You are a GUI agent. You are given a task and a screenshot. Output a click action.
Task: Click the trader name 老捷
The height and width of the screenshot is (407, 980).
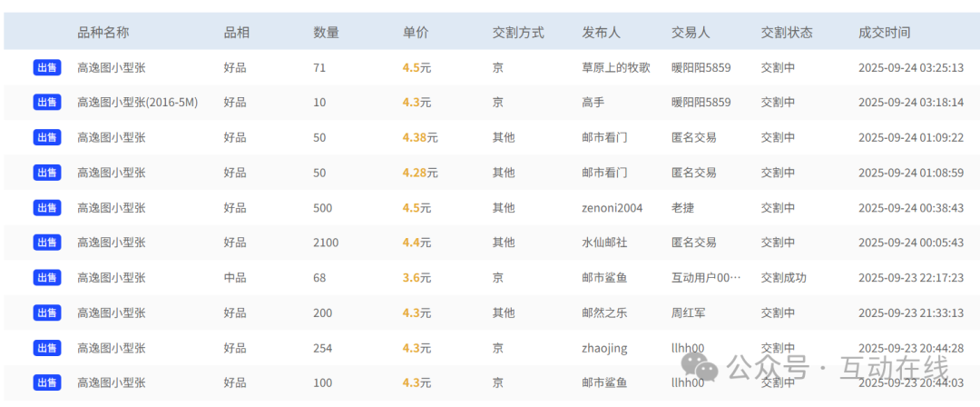click(682, 208)
